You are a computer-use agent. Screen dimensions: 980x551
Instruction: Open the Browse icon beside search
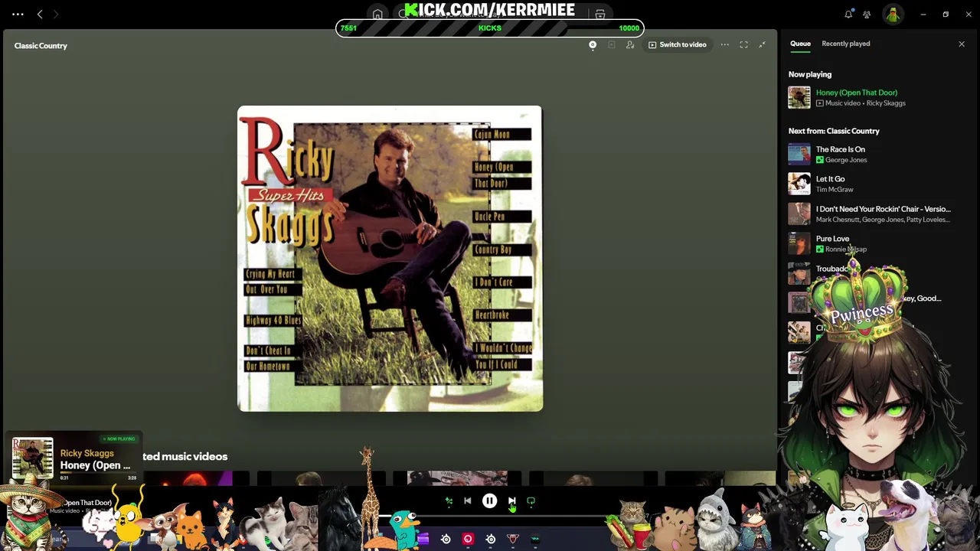pos(600,15)
